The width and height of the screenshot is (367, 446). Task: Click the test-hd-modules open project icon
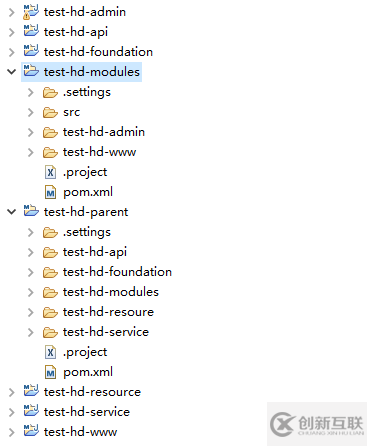pyautogui.click(x=31, y=71)
